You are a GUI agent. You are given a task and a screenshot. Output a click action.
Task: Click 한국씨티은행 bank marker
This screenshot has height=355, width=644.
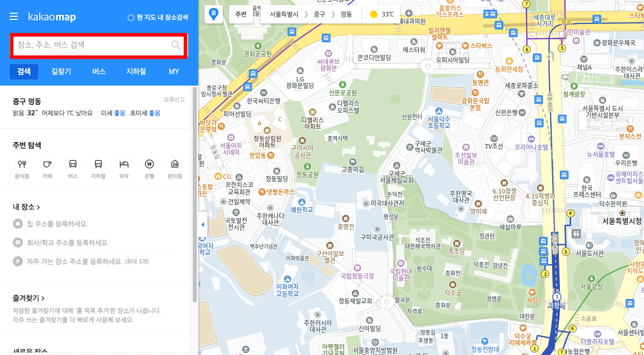point(263,93)
